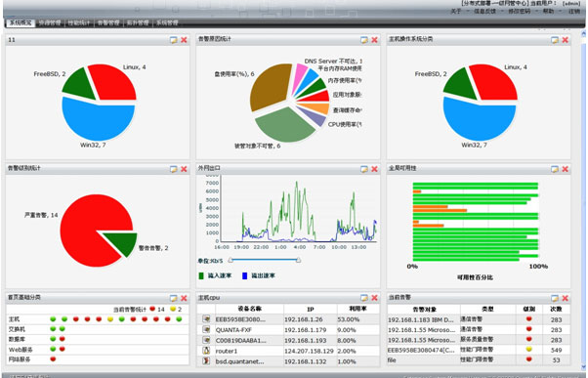Click right handle of chart time slider
This screenshot has width=588, height=378.
click(x=299, y=260)
